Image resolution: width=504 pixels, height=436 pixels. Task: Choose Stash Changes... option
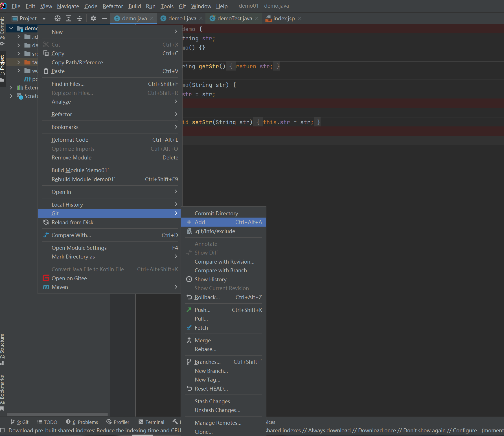(223, 401)
